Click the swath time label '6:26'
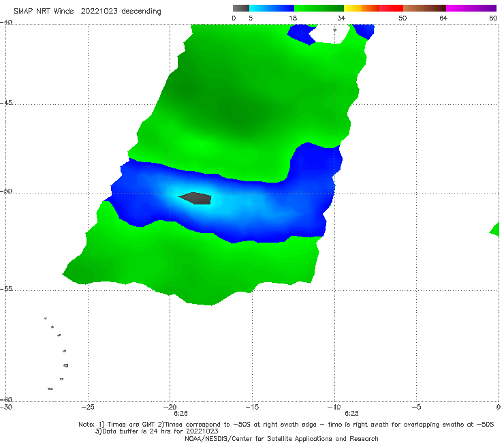Viewport: 504px width, 443px height. (x=180, y=414)
